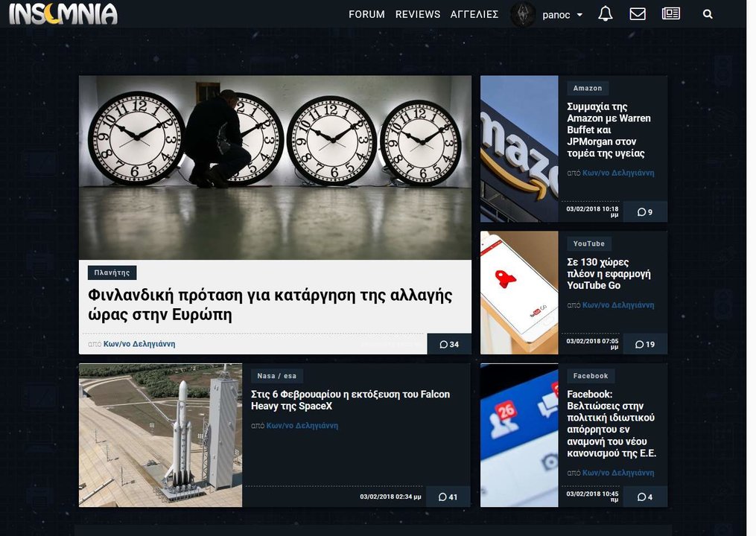Select the Amazon category tag
The width and height of the screenshot is (756, 536).
(x=588, y=88)
